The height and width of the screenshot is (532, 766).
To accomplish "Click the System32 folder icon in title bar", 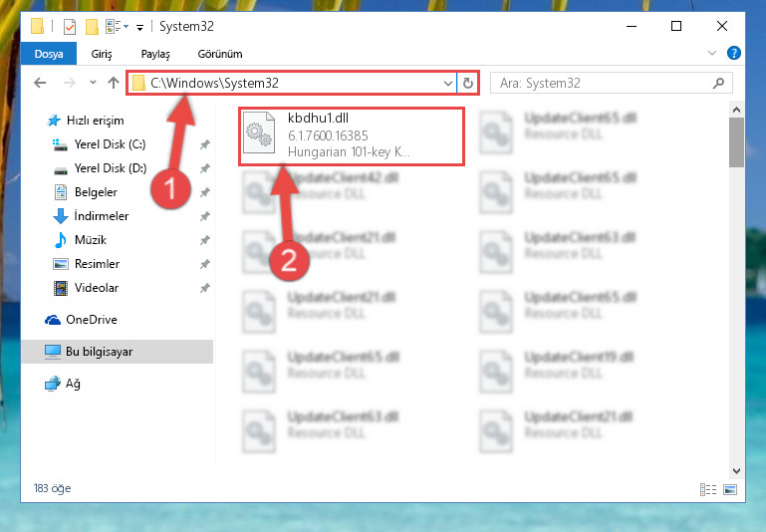I will (x=37, y=26).
